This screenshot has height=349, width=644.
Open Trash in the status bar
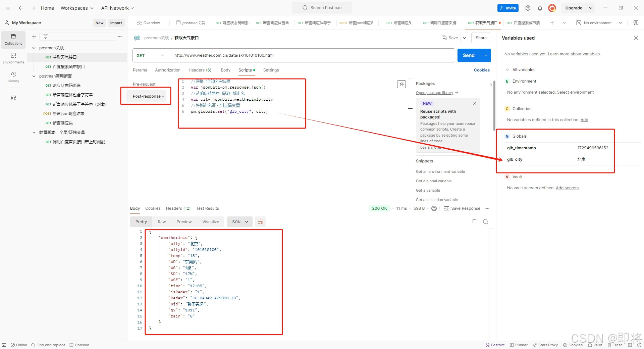(x=615, y=345)
